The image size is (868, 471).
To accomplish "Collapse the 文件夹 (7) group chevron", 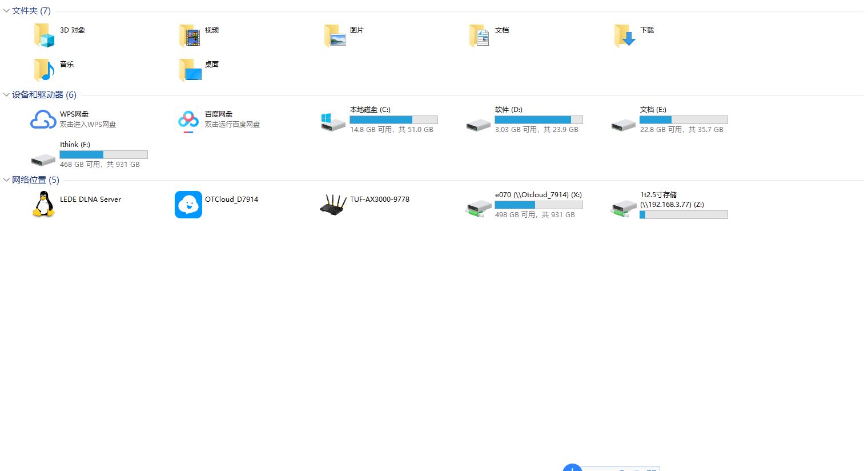I will click(x=6, y=11).
